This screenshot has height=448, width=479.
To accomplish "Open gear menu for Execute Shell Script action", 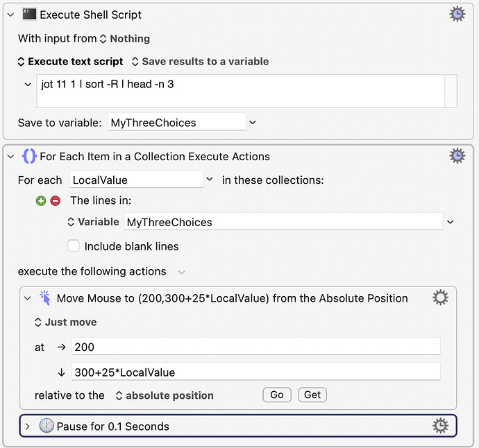I will [x=457, y=14].
